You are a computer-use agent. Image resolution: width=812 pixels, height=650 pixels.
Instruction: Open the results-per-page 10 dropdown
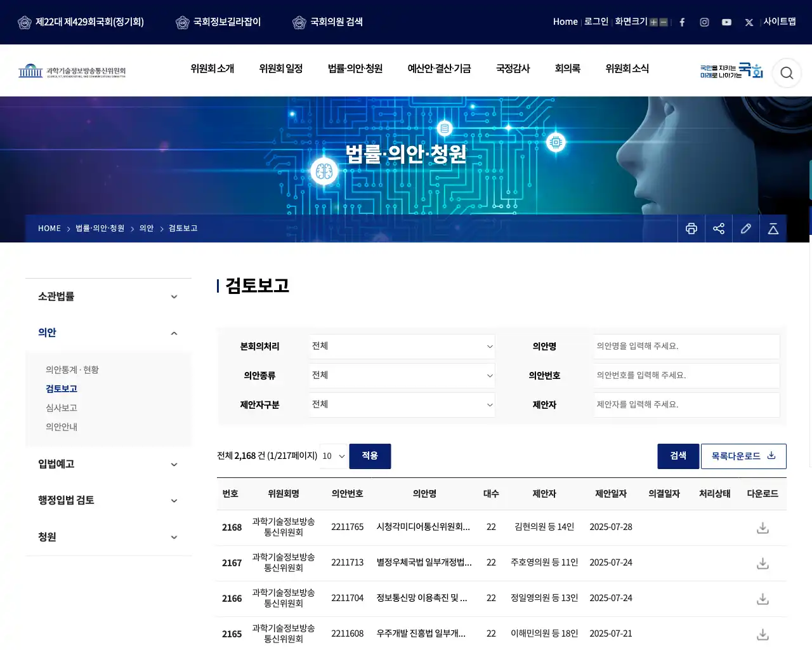[x=333, y=456]
